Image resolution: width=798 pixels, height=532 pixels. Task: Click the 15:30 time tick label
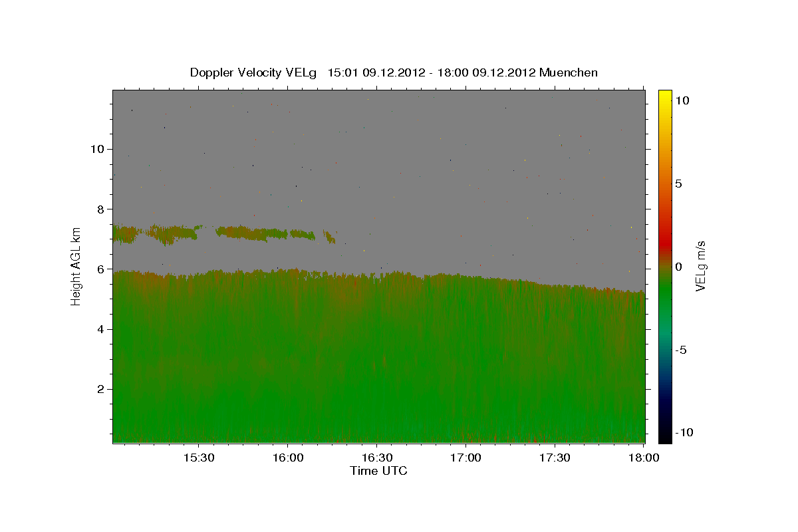pyautogui.click(x=198, y=458)
